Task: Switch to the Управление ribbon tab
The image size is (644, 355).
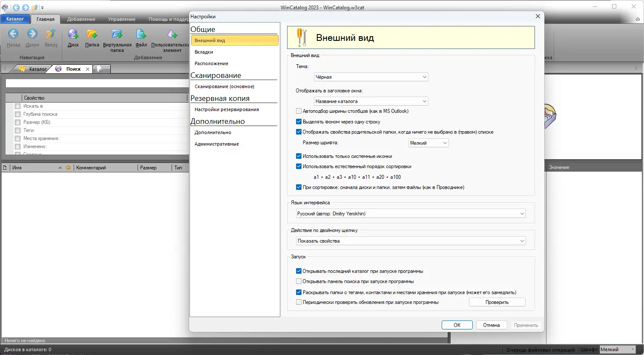Action: click(x=122, y=19)
